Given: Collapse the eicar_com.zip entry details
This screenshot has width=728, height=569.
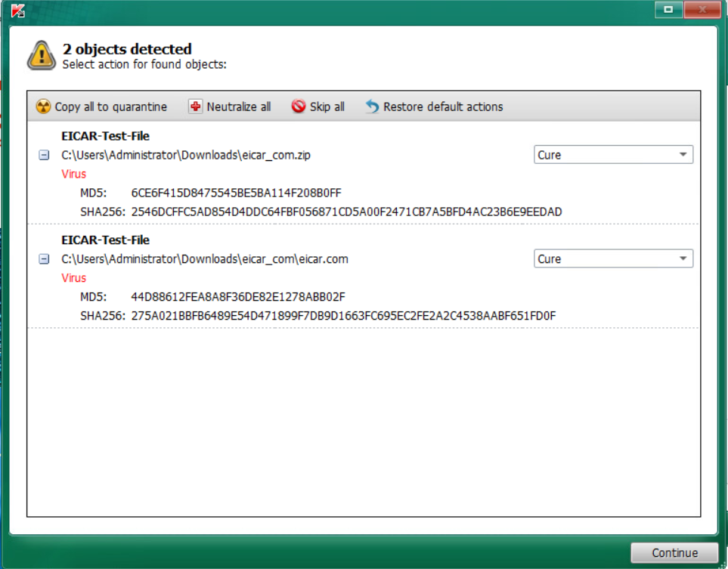Looking at the screenshot, I should 44,155.
